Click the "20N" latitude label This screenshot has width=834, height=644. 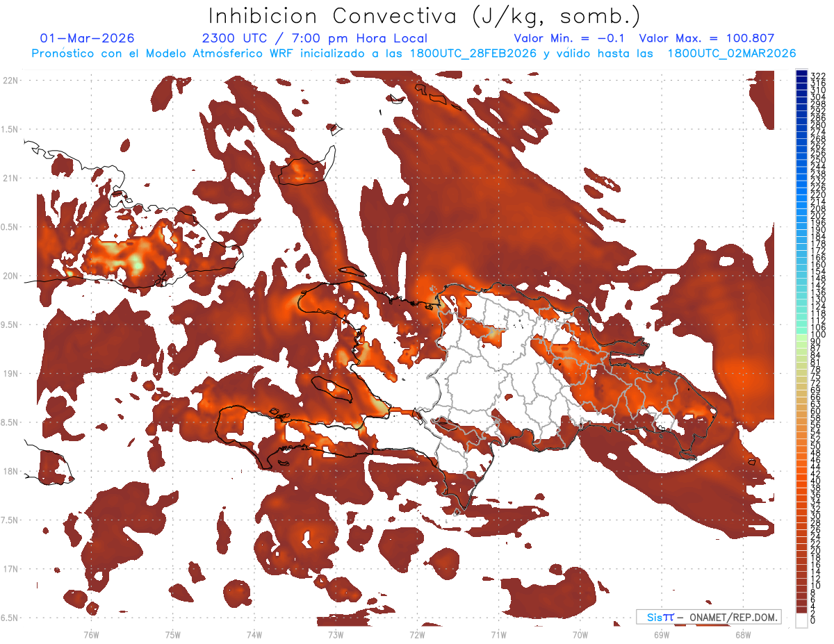click(x=10, y=276)
